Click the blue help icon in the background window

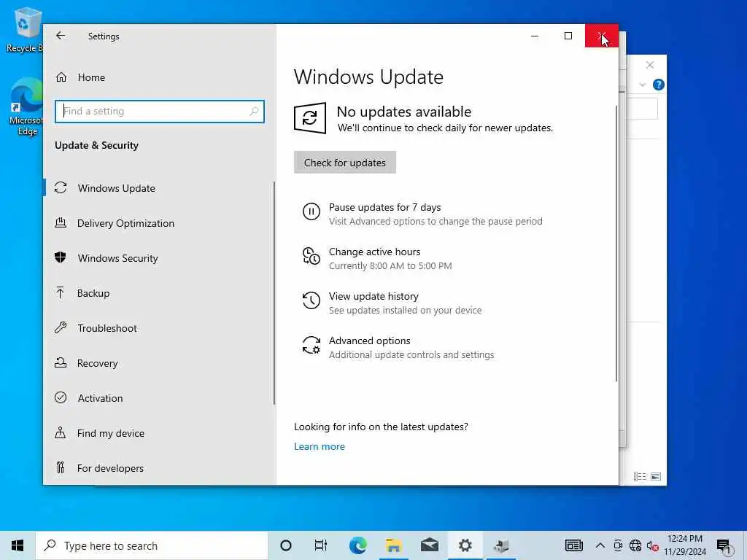(x=659, y=85)
